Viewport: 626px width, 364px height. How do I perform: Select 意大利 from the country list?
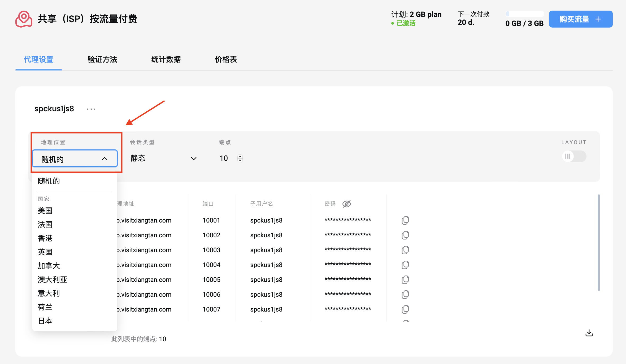point(49,294)
